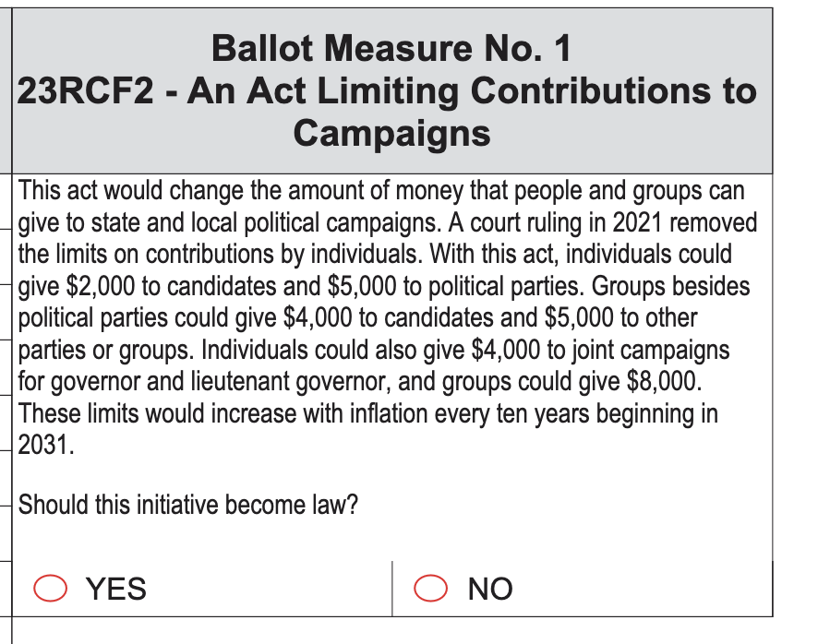Mark the YES oval
818x644 pixels.
tap(50, 589)
